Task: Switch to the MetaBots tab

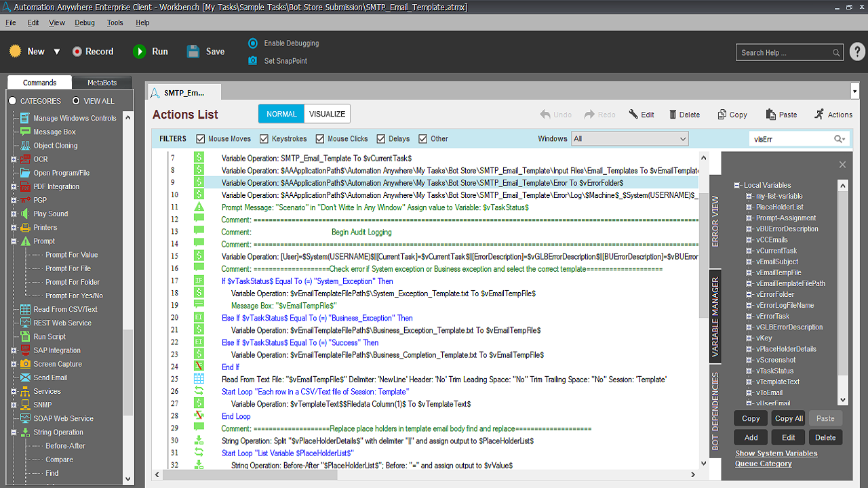Action: coord(102,83)
